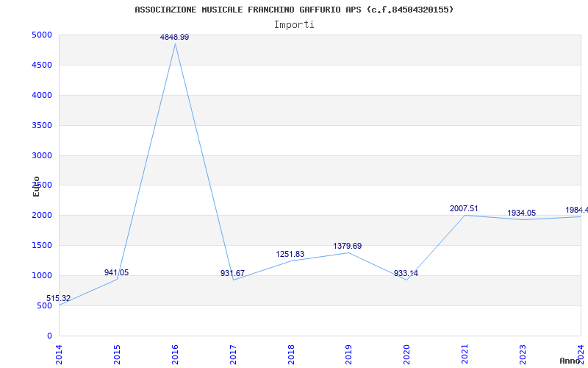Click the 2016 x-axis year label
588x368 pixels.
coord(175,355)
